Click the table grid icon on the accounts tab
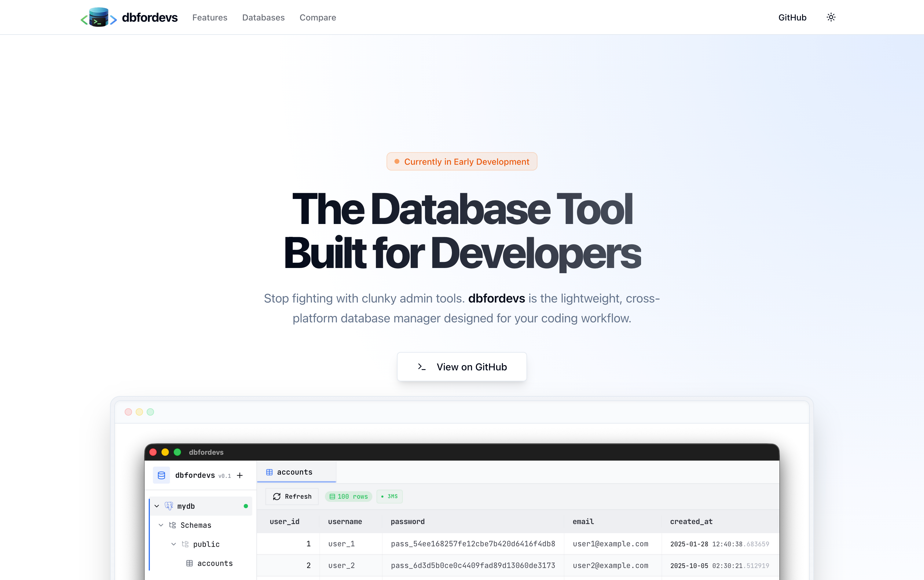 pos(269,472)
